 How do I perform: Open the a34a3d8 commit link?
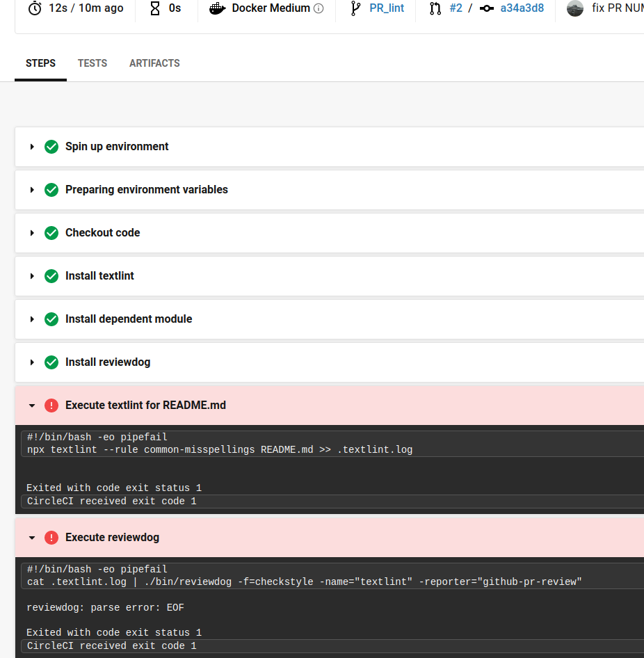(x=522, y=8)
